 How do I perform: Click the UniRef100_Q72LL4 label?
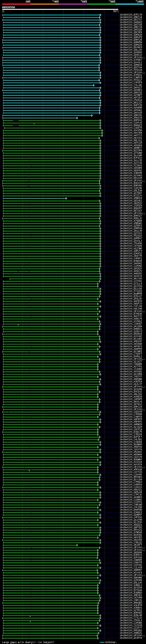coord(131,284)
